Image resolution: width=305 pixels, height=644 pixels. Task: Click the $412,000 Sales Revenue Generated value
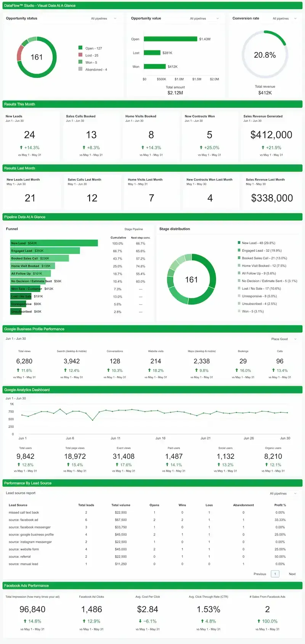pos(271,135)
